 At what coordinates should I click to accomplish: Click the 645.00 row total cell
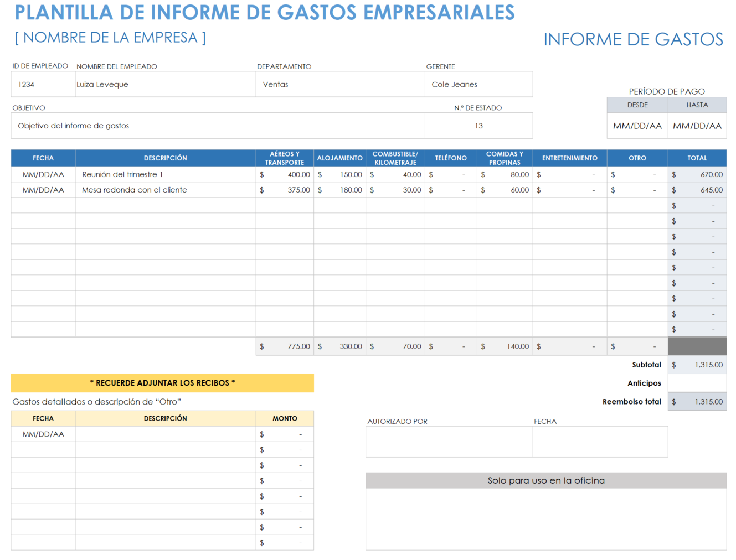pyautogui.click(x=697, y=190)
